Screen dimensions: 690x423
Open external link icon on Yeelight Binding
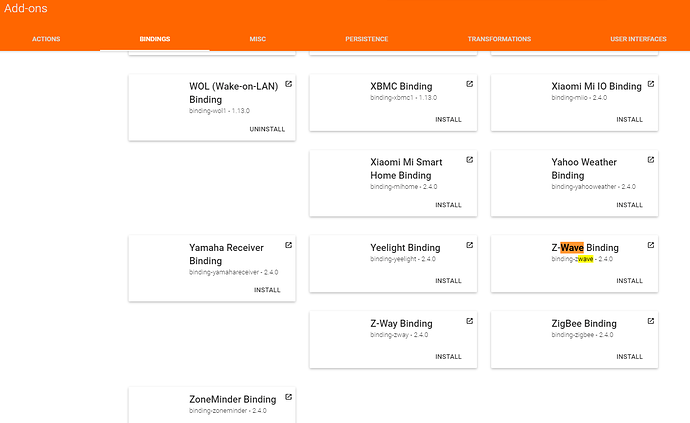[470, 245]
